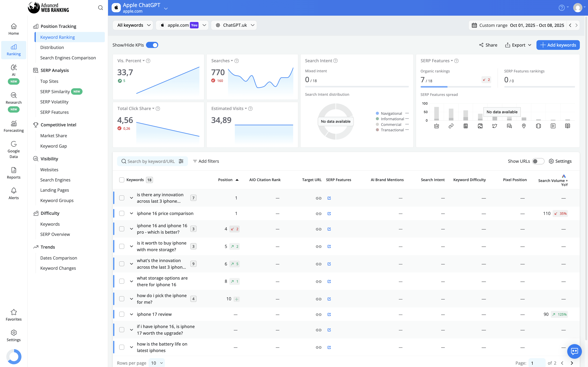This screenshot has width=588, height=367.
Task: Open Market Share under Competitive Intel
Action: 54,136
